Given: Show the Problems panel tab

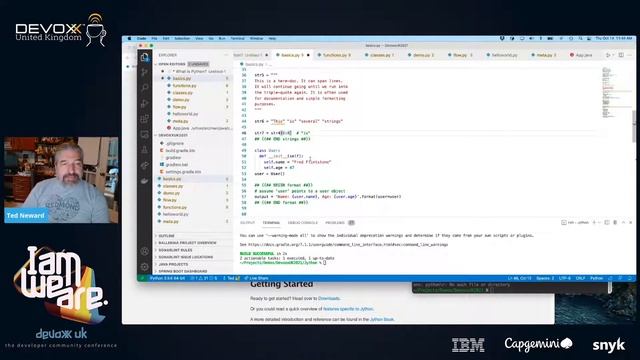Looking at the screenshot, I should pos(340,222).
